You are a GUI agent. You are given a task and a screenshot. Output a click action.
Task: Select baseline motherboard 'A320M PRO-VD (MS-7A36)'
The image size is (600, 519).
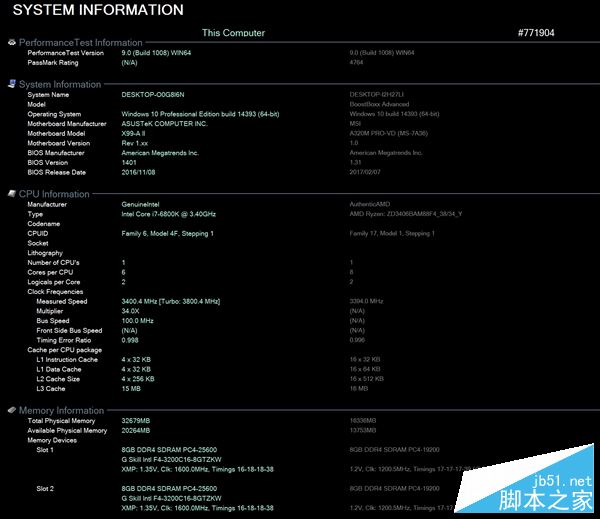388,133
